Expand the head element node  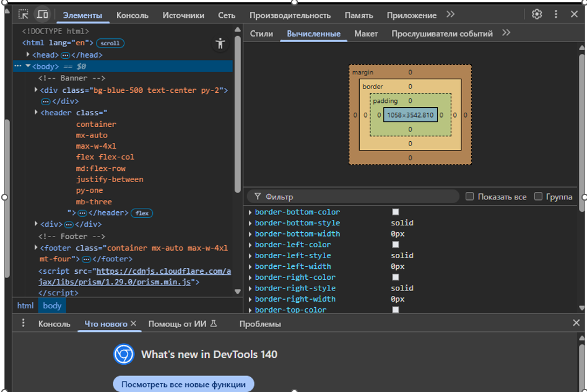click(28, 55)
